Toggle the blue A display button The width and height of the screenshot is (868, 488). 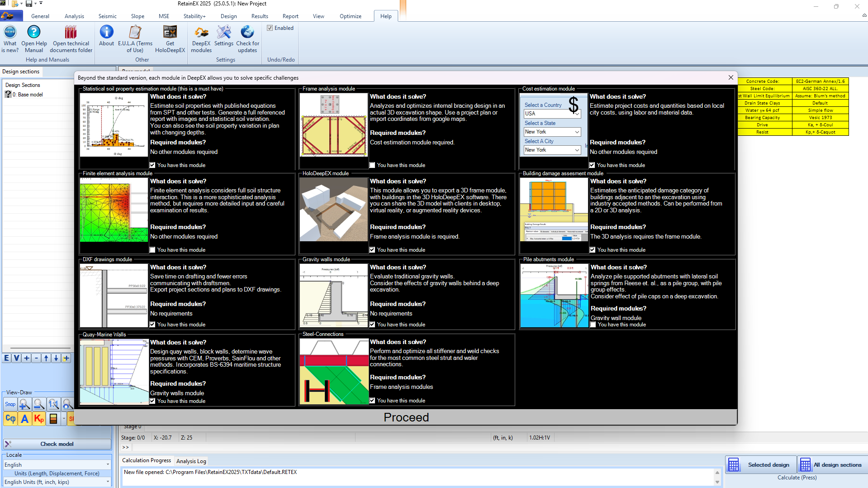point(25,419)
